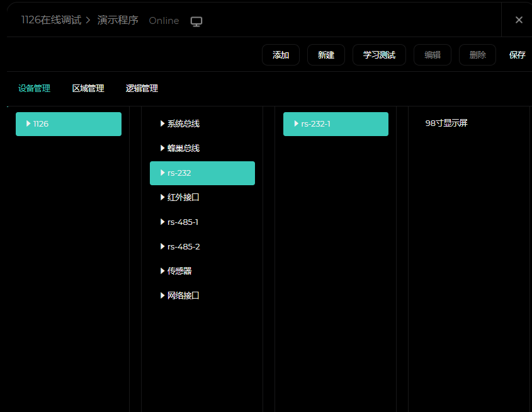Click the Online status label

[x=164, y=21]
